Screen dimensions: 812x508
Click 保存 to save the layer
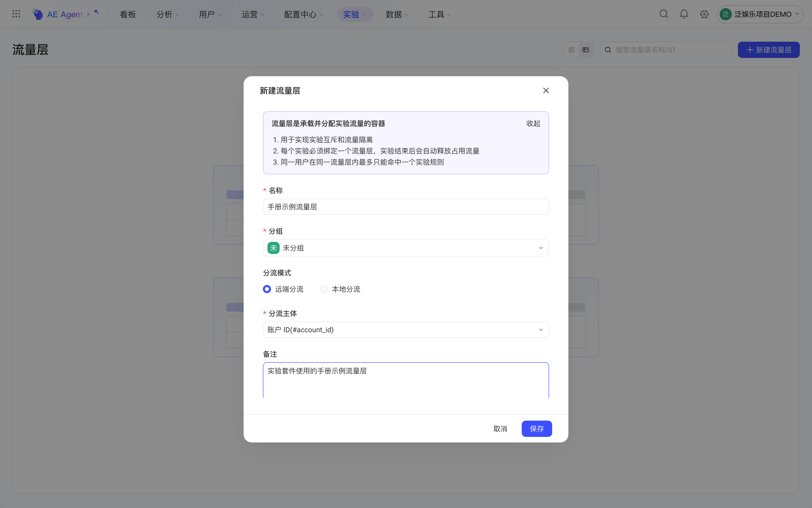[536, 429]
